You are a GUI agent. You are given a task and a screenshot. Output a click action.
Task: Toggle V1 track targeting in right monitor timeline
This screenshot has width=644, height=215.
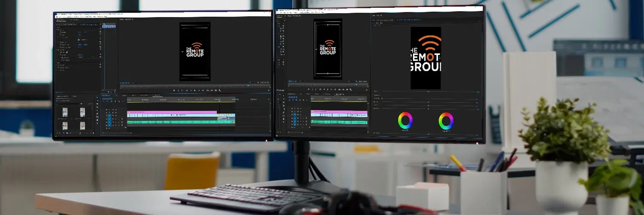(295, 115)
